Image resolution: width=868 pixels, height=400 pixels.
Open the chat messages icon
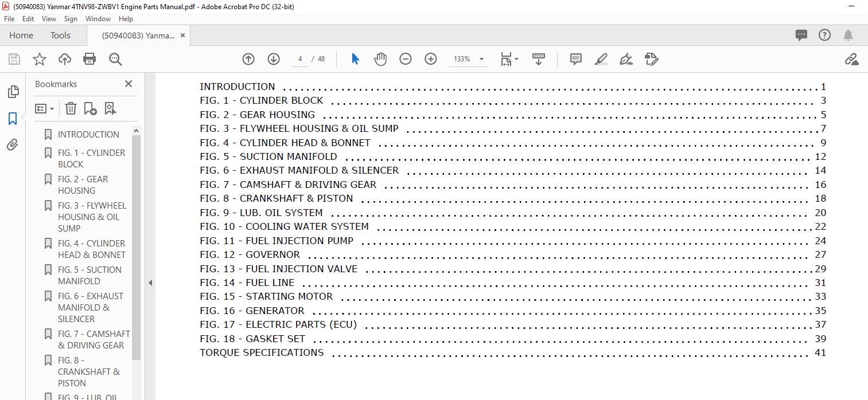[801, 36]
